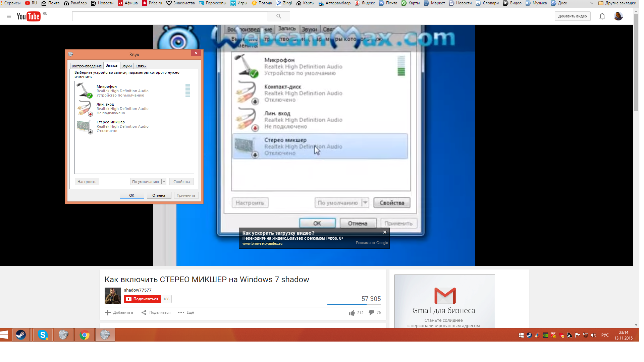This screenshot has height=362, width=644.
Task: Open Skype from the taskbar
Action: click(x=43, y=335)
